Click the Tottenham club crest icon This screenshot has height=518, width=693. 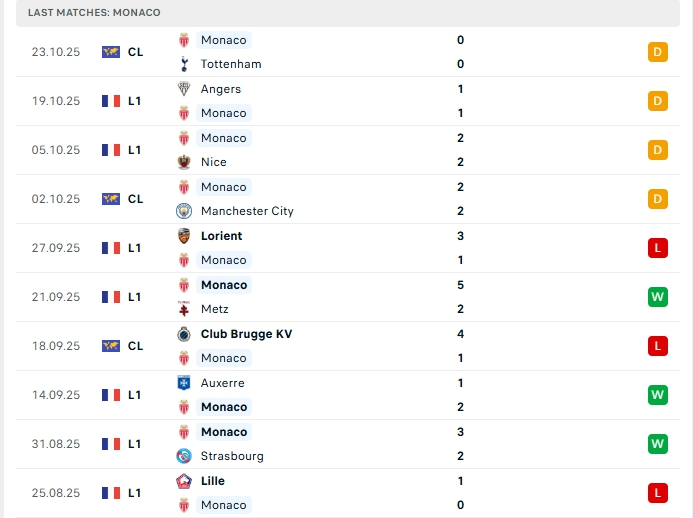184,64
